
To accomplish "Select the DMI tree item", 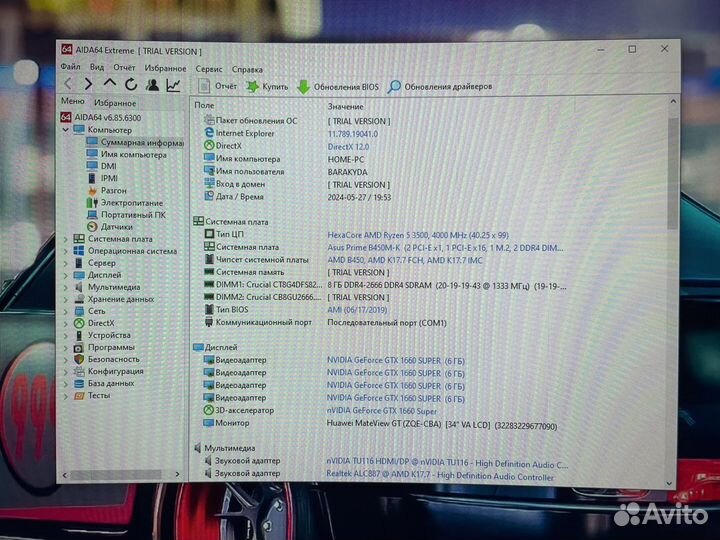I will [x=102, y=166].
